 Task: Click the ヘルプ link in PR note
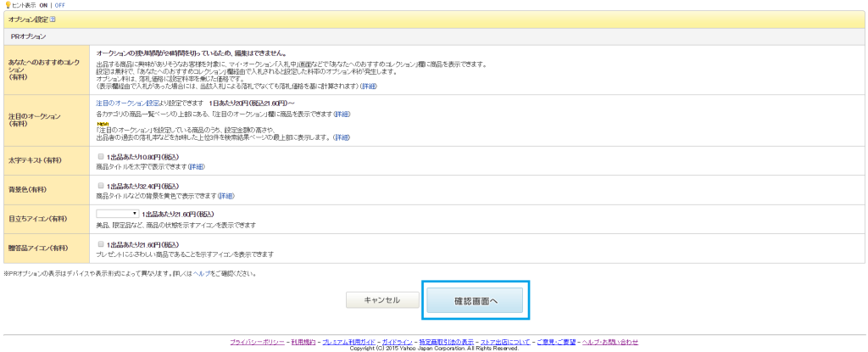click(201, 274)
